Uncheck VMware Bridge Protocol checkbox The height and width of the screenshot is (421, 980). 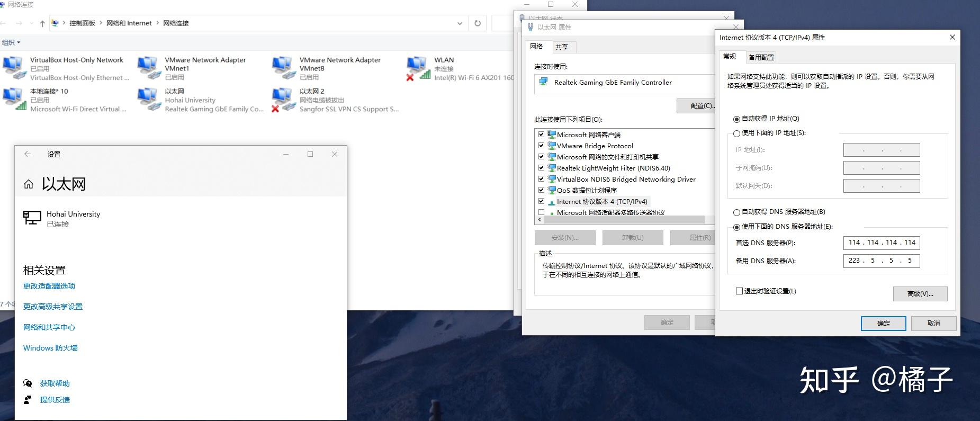[x=541, y=146]
